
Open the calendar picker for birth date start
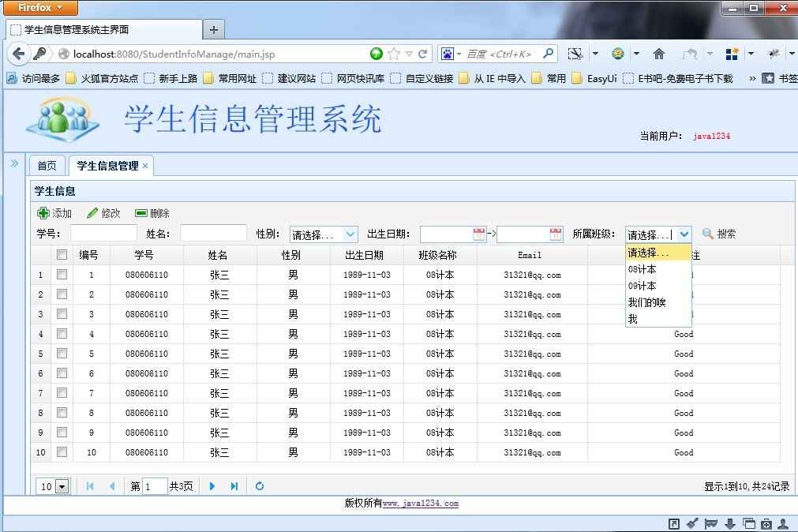pos(480,233)
